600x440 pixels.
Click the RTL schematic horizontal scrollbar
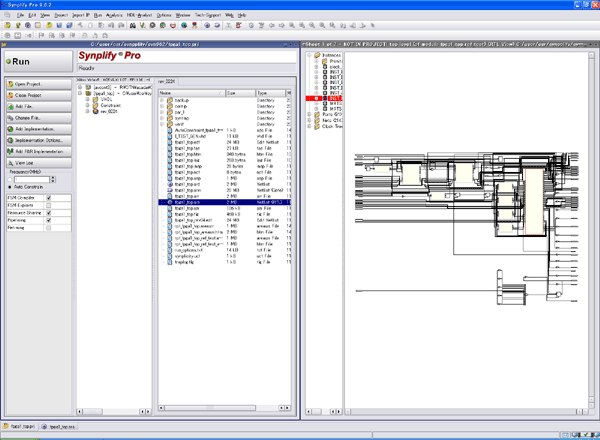pyautogui.click(x=467, y=412)
